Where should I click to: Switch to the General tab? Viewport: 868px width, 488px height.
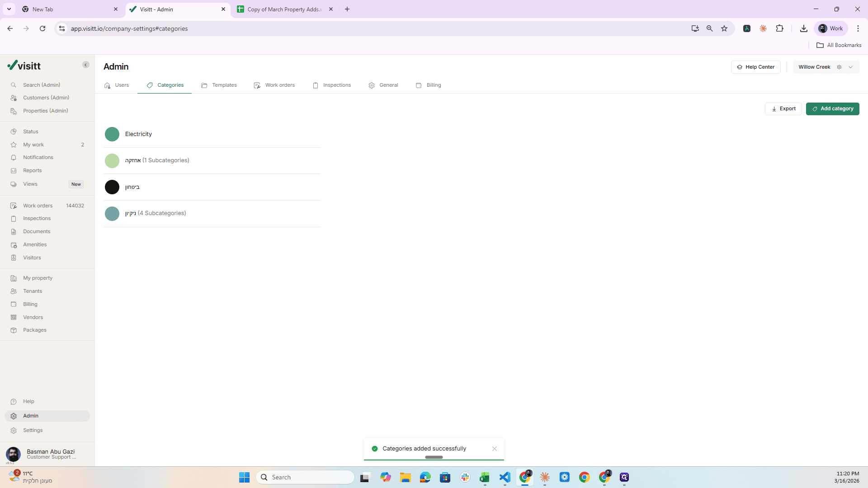point(383,85)
